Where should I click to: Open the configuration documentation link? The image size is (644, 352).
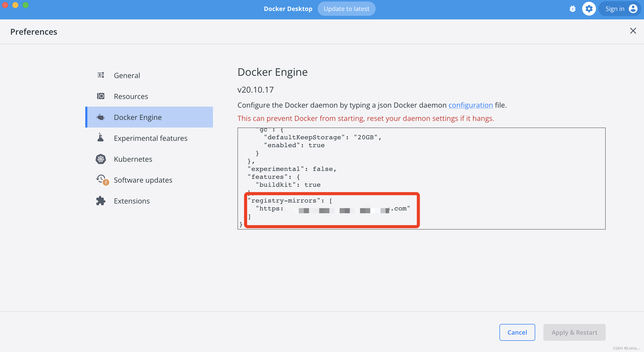[x=471, y=105]
